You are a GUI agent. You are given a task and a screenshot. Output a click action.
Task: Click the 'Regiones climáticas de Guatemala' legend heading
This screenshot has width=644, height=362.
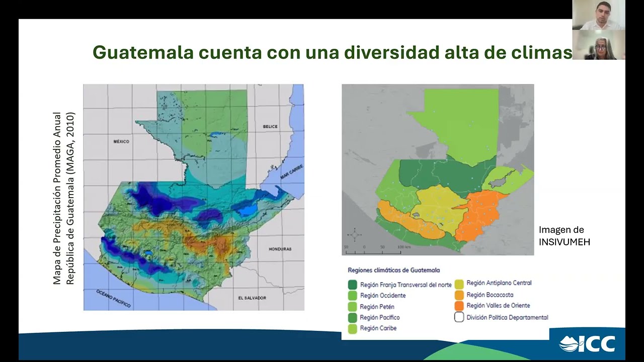(x=393, y=270)
